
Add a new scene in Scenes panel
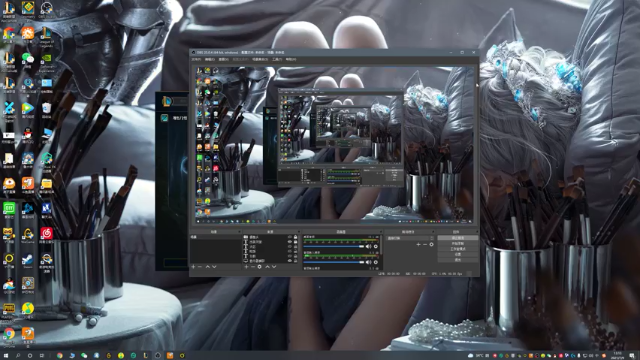[193, 267]
